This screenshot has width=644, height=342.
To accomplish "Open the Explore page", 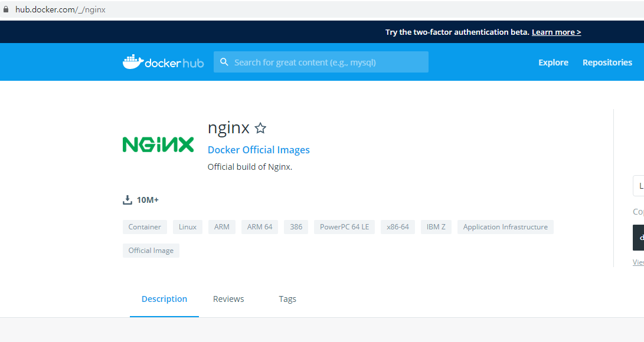I will (x=553, y=63).
